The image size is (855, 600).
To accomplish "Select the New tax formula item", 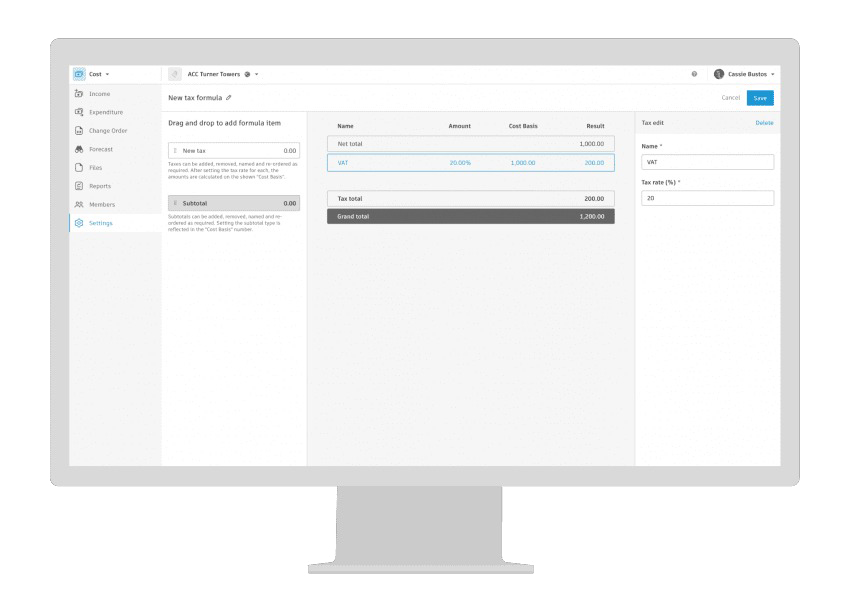I will (234, 151).
